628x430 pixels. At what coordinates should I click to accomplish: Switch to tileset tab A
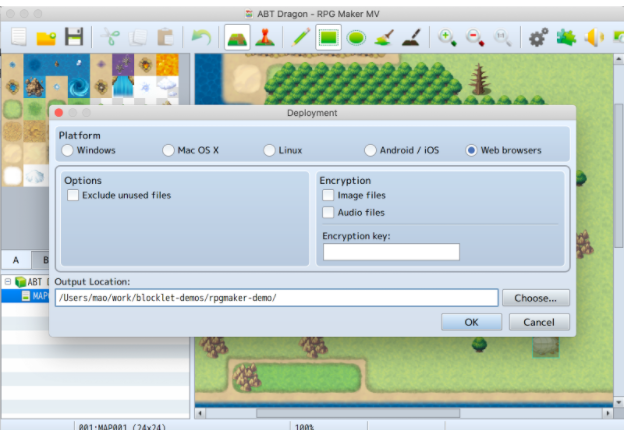pos(16,260)
